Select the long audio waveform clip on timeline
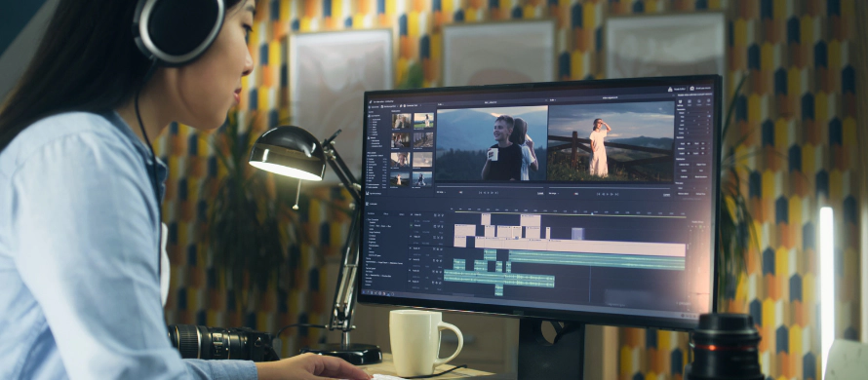 coord(597,259)
